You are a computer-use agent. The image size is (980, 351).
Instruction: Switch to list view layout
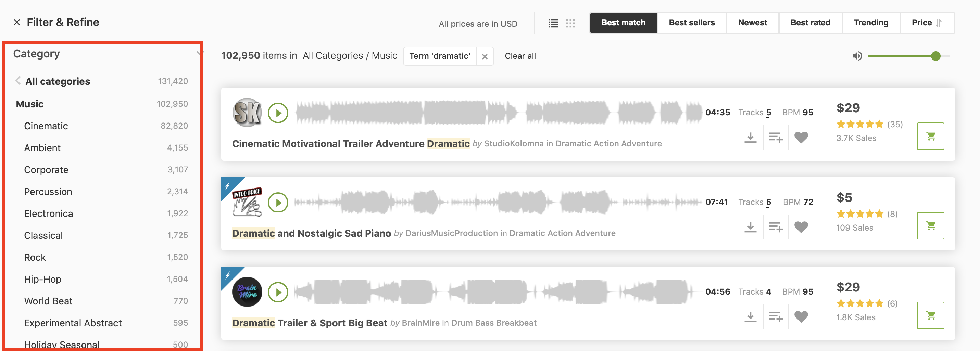tap(553, 24)
